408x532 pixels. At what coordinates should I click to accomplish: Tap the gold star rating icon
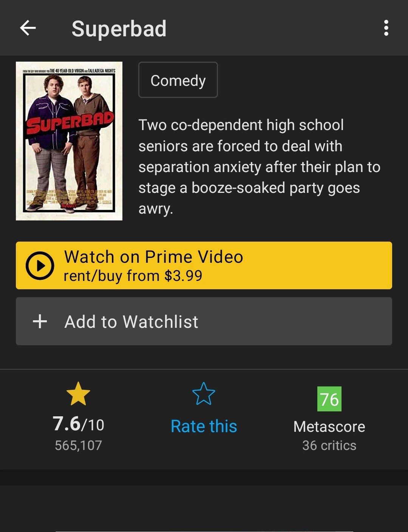pyautogui.click(x=78, y=394)
